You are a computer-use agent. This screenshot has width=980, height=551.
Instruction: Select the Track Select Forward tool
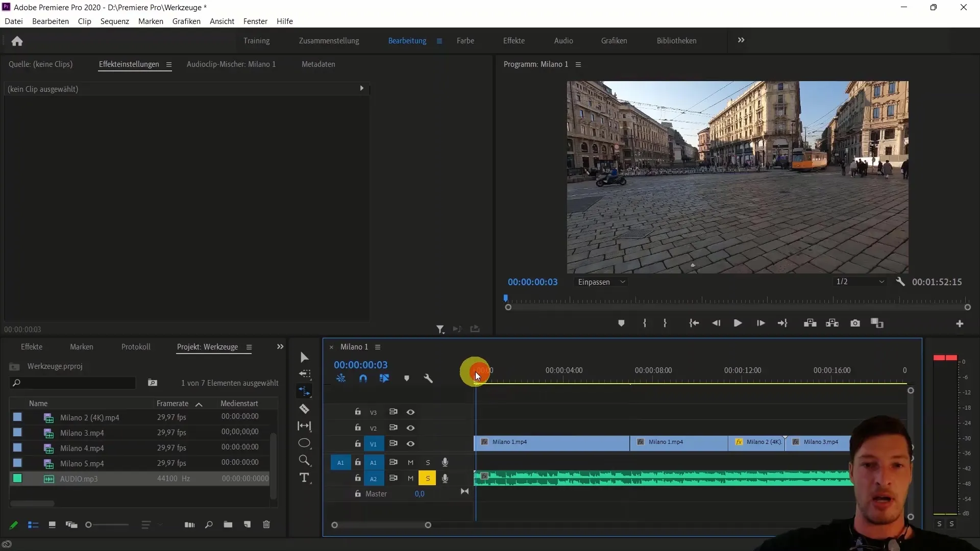(x=305, y=374)
